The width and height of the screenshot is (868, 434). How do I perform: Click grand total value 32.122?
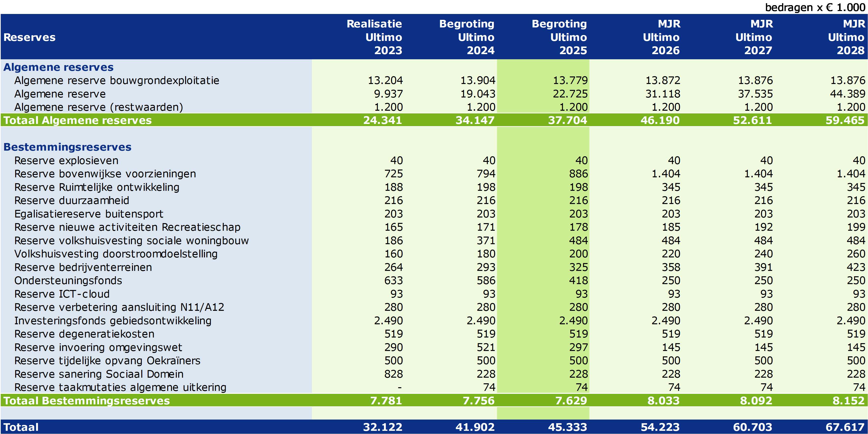coord(382,427)
